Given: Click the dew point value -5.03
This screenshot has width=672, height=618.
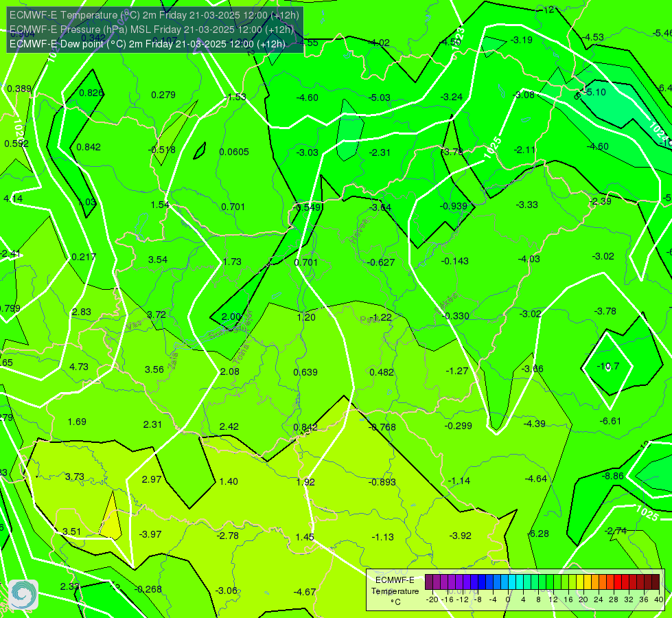Looking at the screenshot, I should [380, 98].
